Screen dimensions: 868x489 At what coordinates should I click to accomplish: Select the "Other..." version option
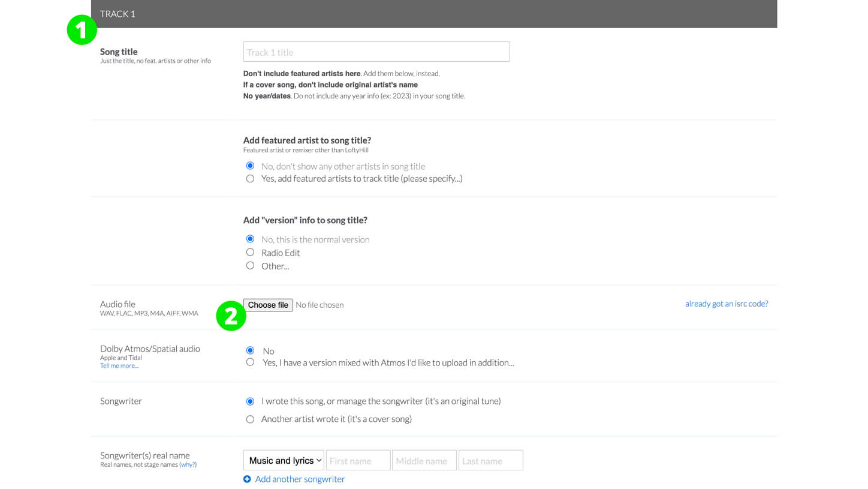tap(250, 265)
